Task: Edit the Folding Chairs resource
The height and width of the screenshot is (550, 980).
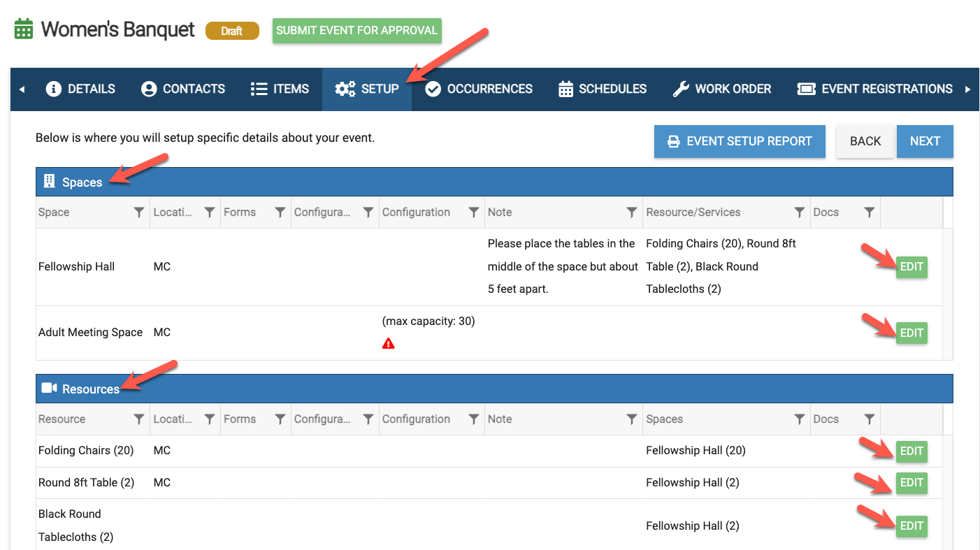Action: click(911, 451)
